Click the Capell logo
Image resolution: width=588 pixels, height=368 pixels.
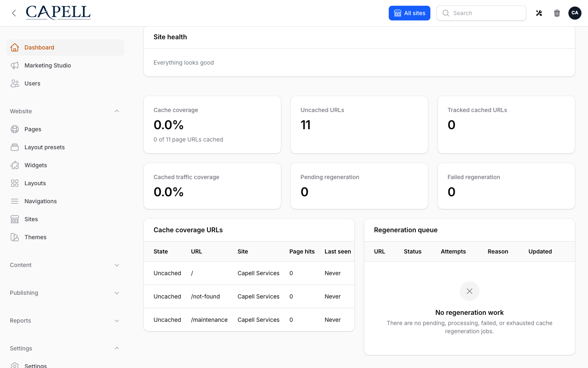[58, 13]
